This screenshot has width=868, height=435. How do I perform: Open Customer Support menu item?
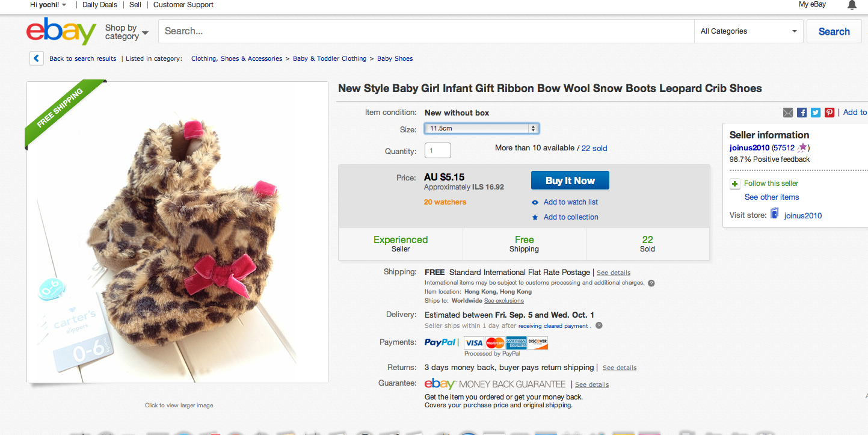pos(183,5)
